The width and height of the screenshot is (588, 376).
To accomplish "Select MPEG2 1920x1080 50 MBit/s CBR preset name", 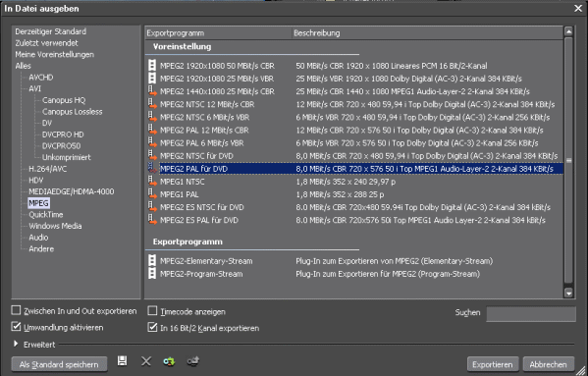I will pyautogui.click(x=217, y=66).
